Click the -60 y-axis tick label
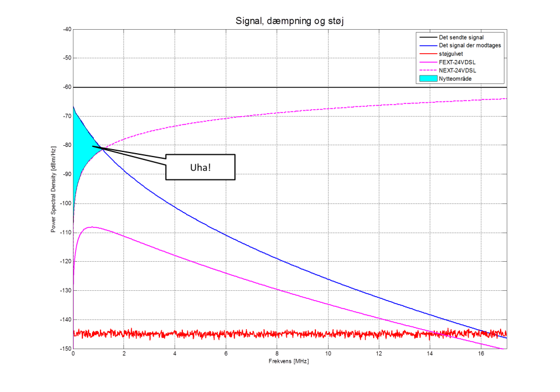560x392 pixels. point(67,87)
